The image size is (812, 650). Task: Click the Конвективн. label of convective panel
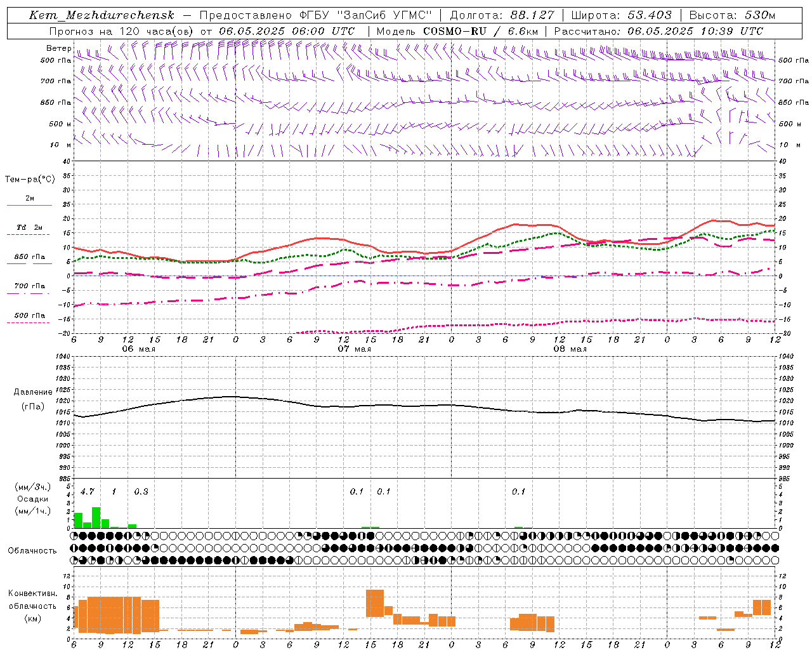32,594
